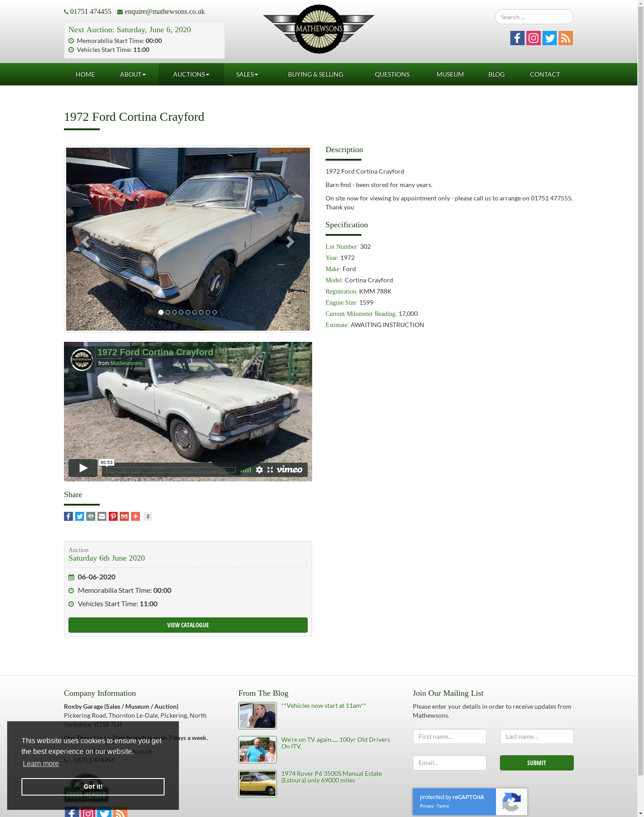The width and height of the screenshot is (644, 817).
Task: Click the View Catalogue button
Action: pos(188,625)
